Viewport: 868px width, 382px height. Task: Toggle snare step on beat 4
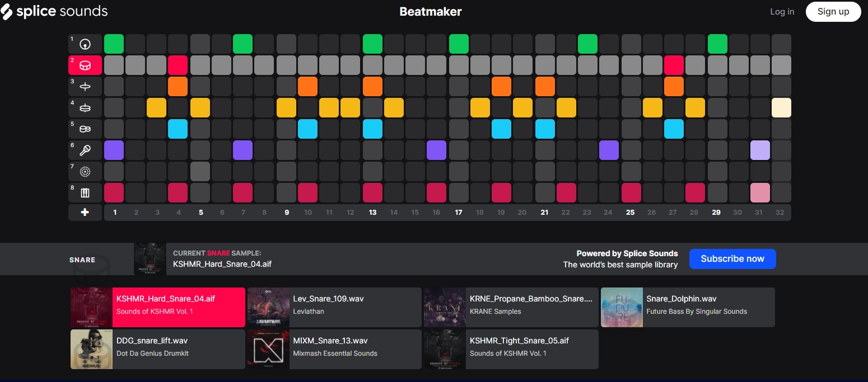[178, 65]
